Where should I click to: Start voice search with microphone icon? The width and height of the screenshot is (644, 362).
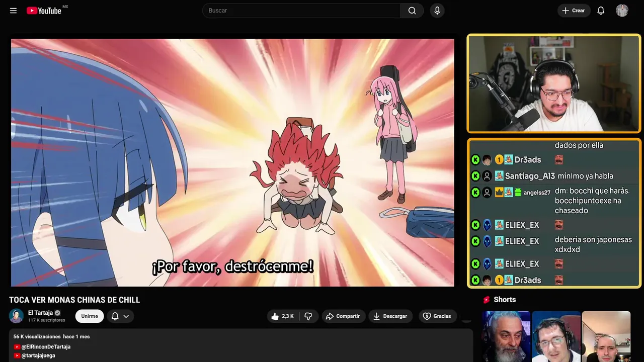pyautogui.click(x=437, y=11)
